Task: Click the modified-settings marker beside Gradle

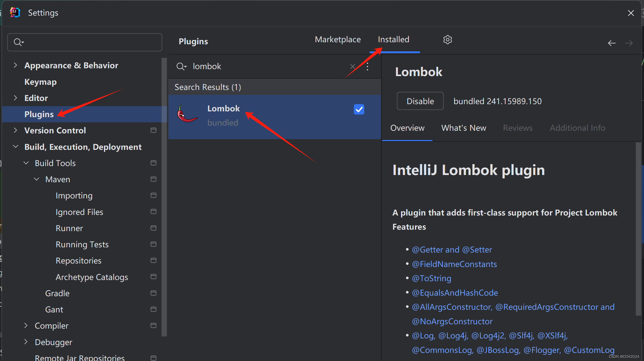Action: [x=153, y=293]
